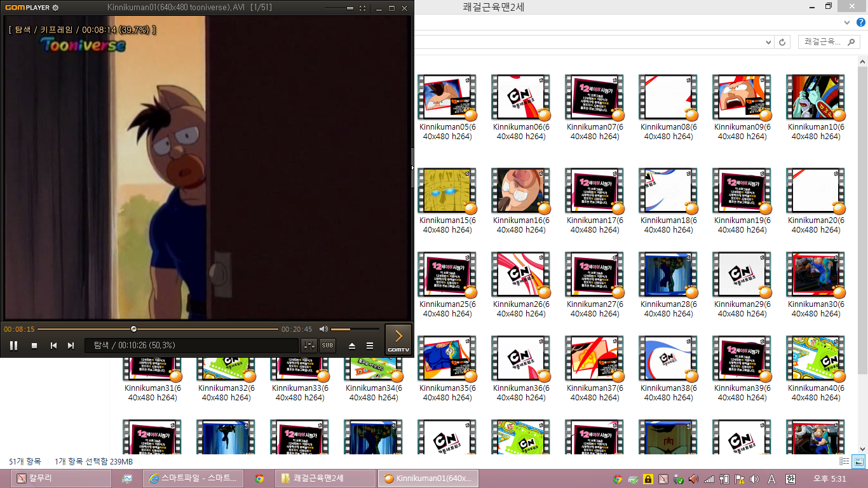Go to previous file in GOM Player
The height and width of the screenshot is (488, 868).
pos(54,346)
